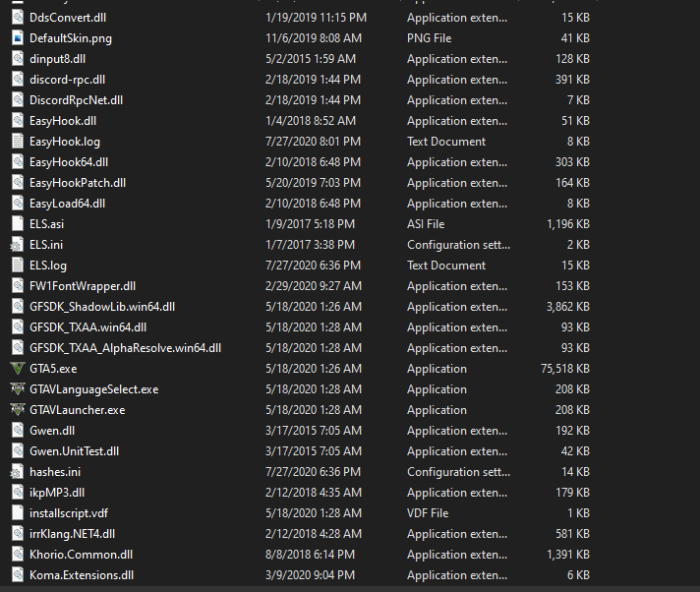
Task: Click the dinput8.dll file icon
Action: pyautogui.click(x=18, y=58)
